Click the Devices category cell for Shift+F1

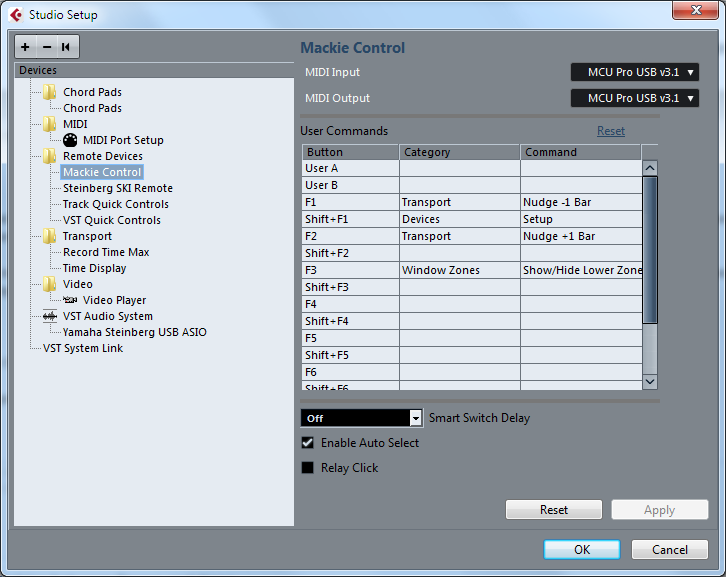point(459,220)
